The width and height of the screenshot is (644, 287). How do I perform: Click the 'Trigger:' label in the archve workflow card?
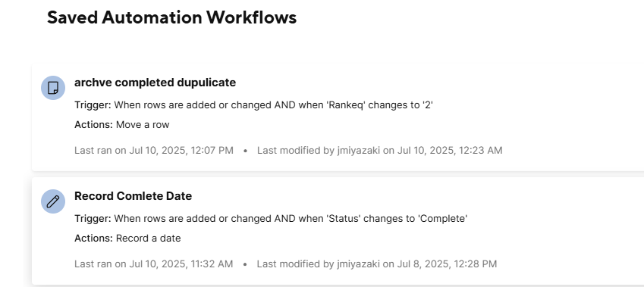(x=93, y=105)
